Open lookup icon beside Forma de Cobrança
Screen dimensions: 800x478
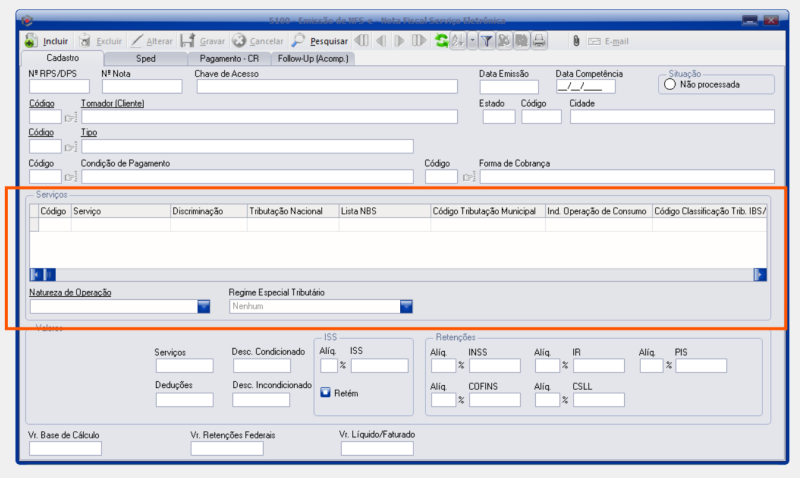[x=468, y=177]
